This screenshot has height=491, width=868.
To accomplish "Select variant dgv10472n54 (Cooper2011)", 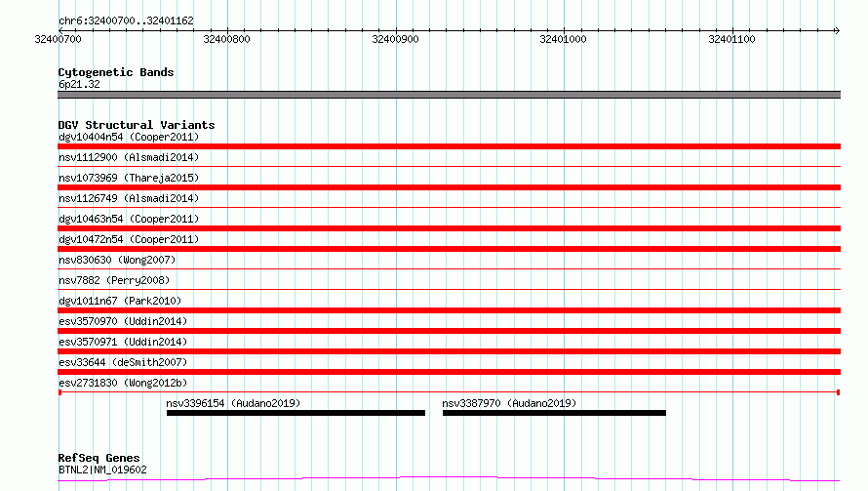I will click(x=129, y=239).
